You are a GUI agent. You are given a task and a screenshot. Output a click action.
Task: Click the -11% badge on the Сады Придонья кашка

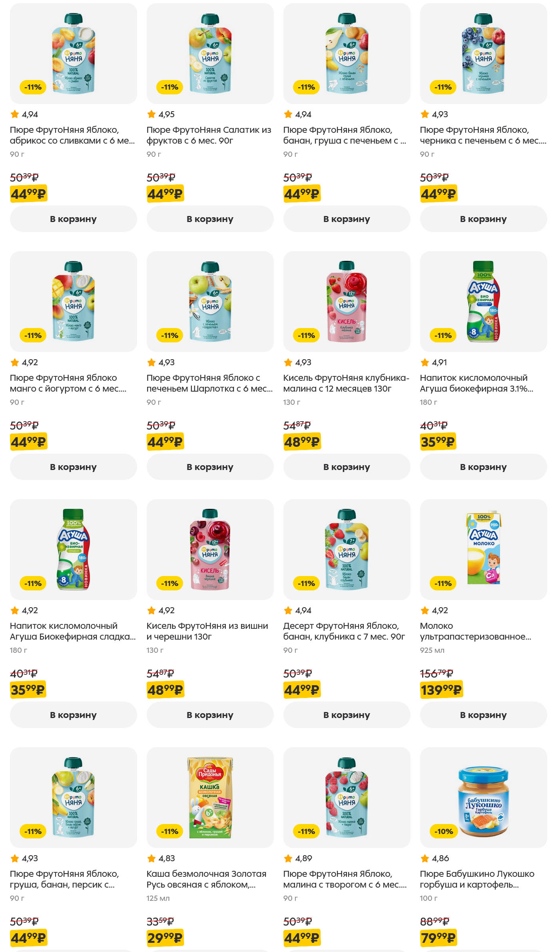(x=170, y=831)
